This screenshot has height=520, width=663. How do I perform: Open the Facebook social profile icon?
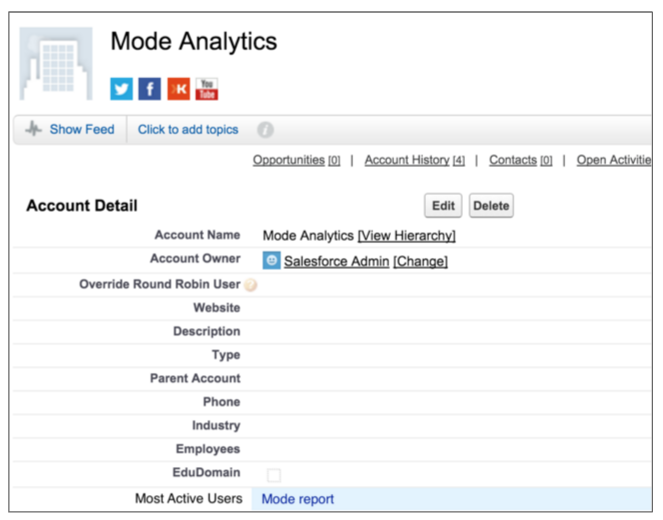point(150,89)
